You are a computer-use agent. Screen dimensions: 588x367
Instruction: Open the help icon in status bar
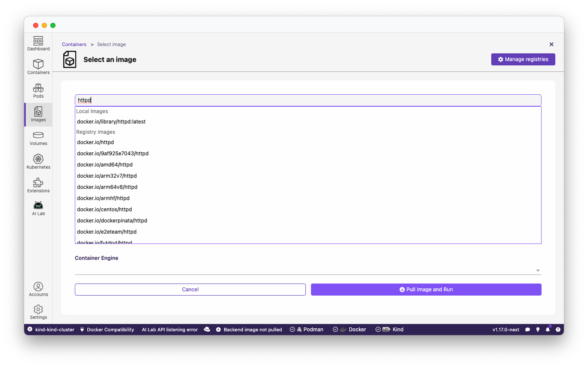click(x=558, y=329)
